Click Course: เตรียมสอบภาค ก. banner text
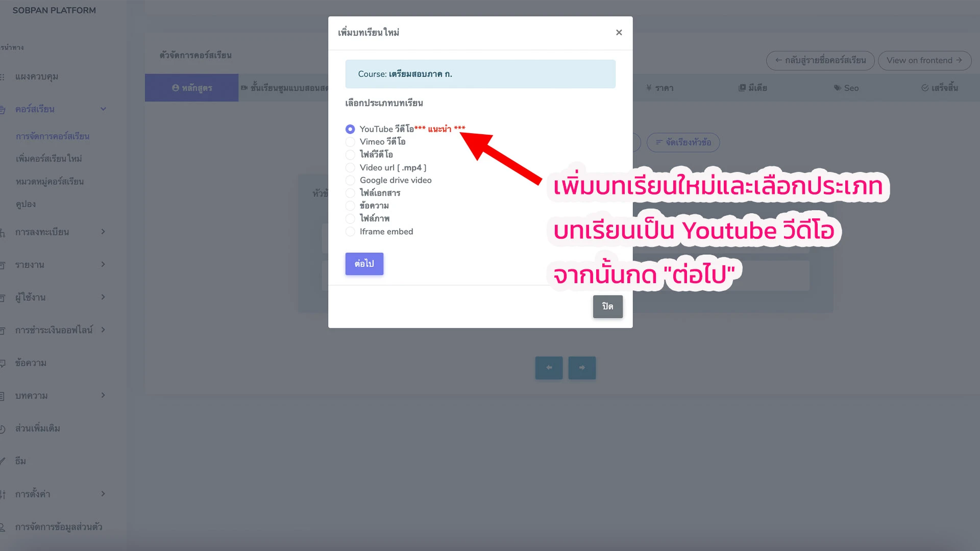Screen dimensions: 980x551 [x=405, y=74]
